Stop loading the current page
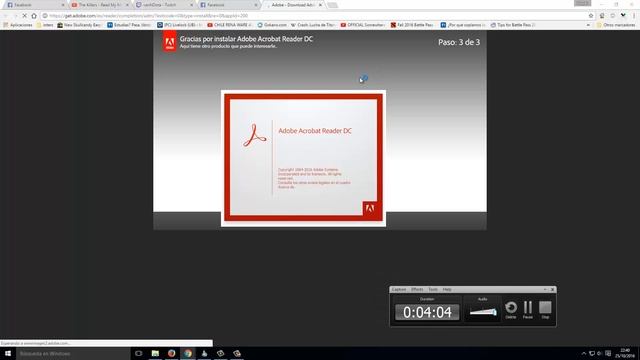Image resolution: width=640 pixels, height=360 pixels. coord(24,16)
